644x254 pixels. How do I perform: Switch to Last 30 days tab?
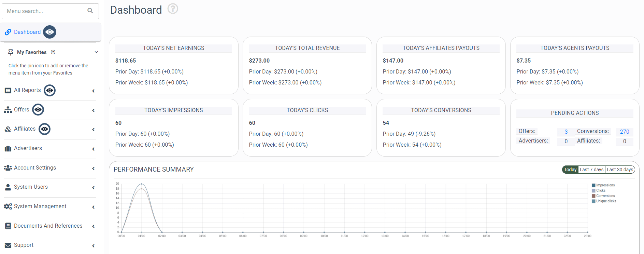pos(620,170)
